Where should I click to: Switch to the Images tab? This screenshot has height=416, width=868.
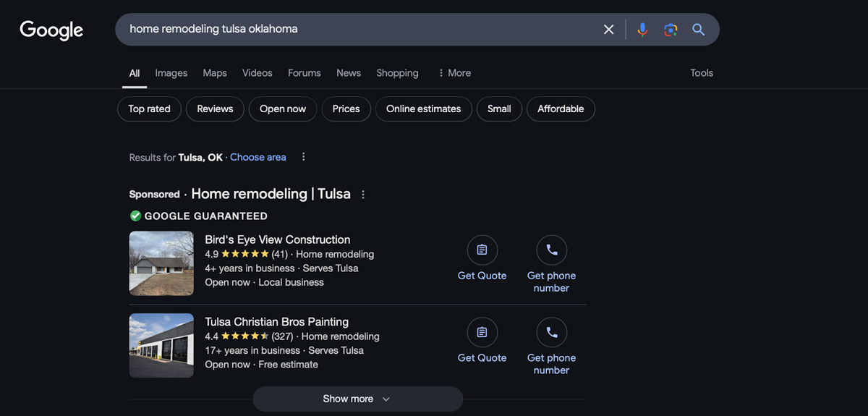tap(171, 73)
